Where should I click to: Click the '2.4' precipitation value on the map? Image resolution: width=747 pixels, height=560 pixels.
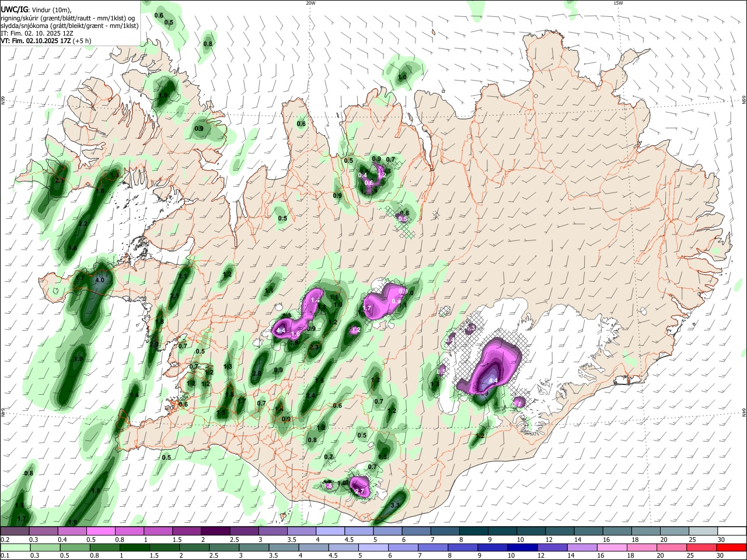tap(311, 396)
